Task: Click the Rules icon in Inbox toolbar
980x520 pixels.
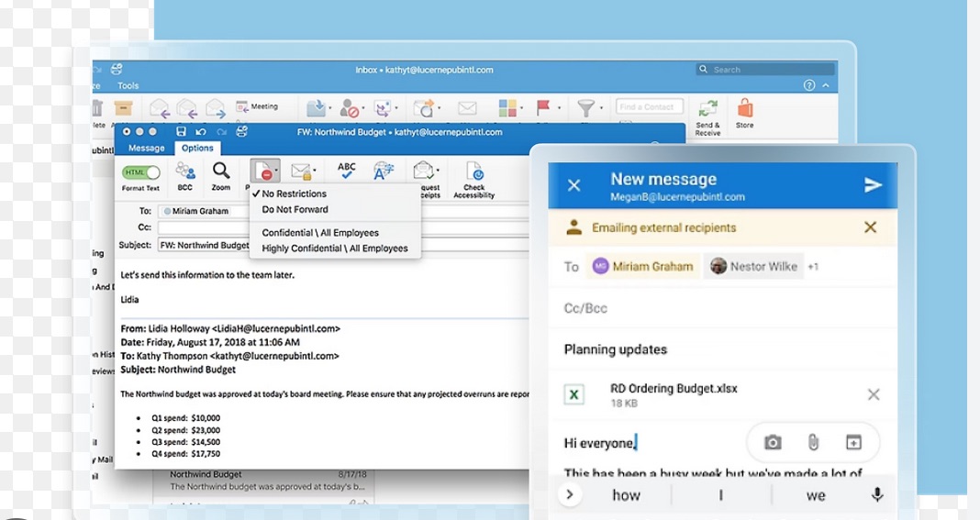Action: tap(383, 108)
